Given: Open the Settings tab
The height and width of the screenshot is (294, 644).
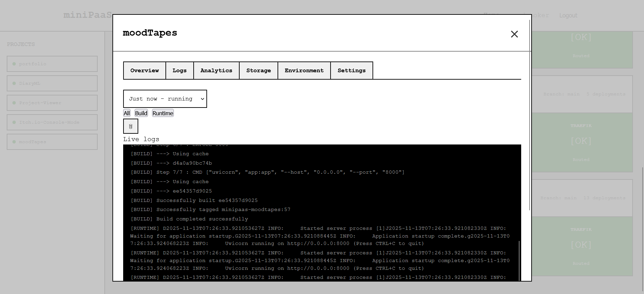Looking at the screenshot, I should 352,71.
